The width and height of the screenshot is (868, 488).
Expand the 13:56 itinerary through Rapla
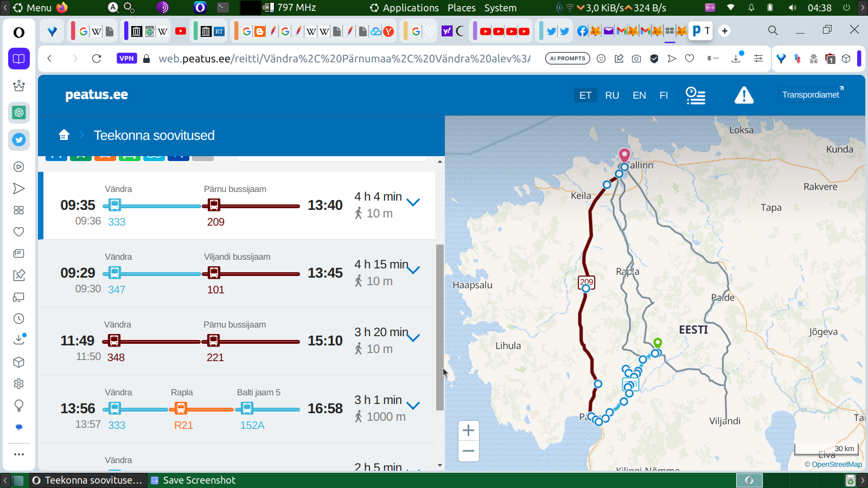[x=413, y=406]
